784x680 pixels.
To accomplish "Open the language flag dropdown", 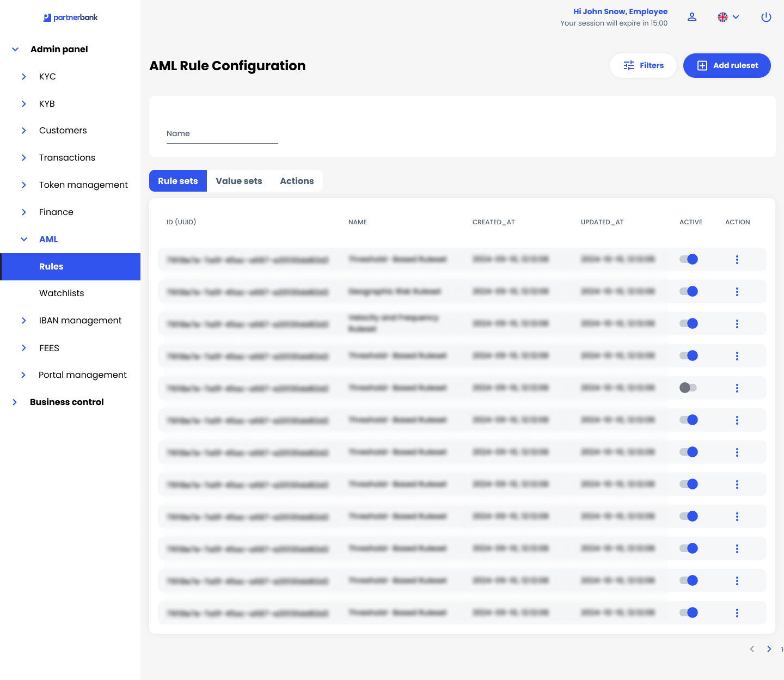I will tap(728, 17).
